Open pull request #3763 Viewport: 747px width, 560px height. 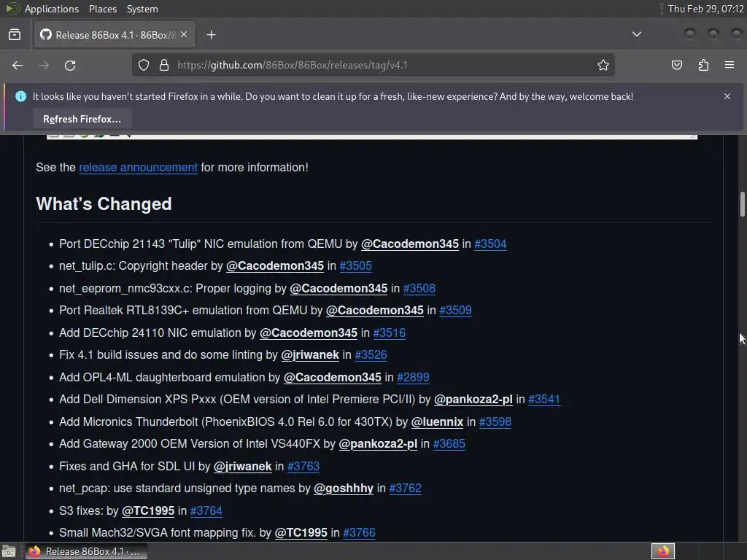click(303, 466)
